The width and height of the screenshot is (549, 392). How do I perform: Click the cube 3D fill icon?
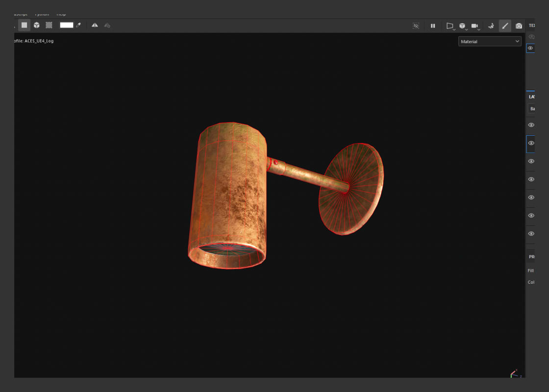click(37, 25)
